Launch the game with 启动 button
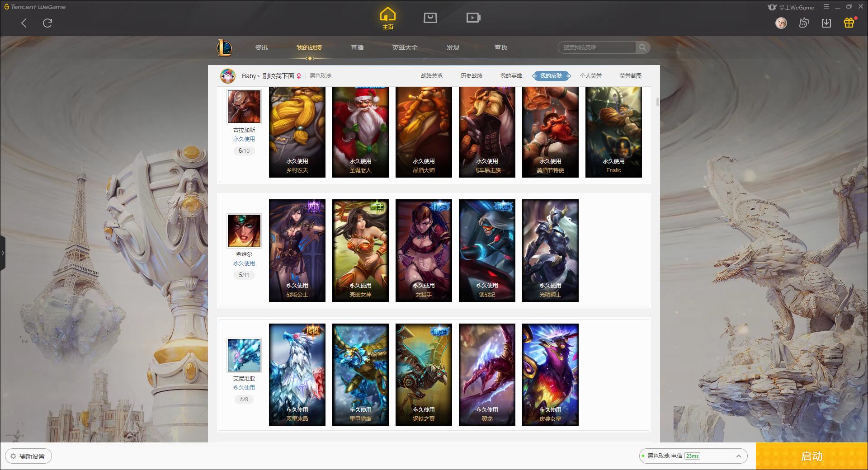 click(812, 456)
